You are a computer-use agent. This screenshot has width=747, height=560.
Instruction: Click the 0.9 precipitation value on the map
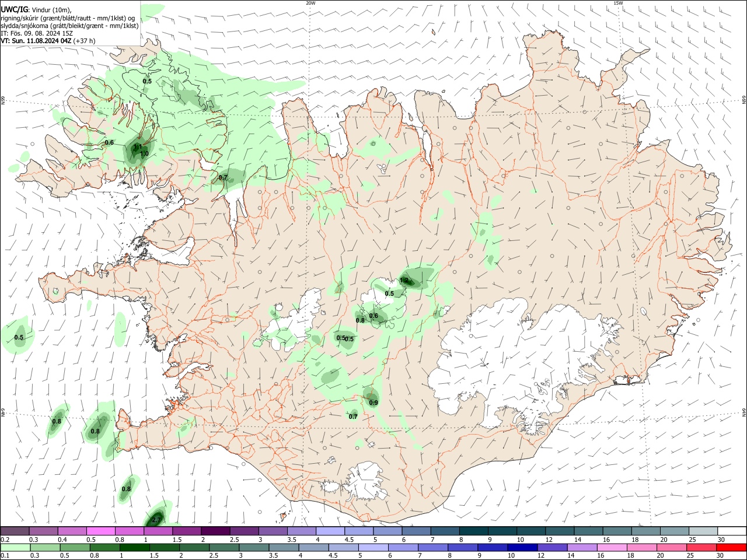[373, 402]
